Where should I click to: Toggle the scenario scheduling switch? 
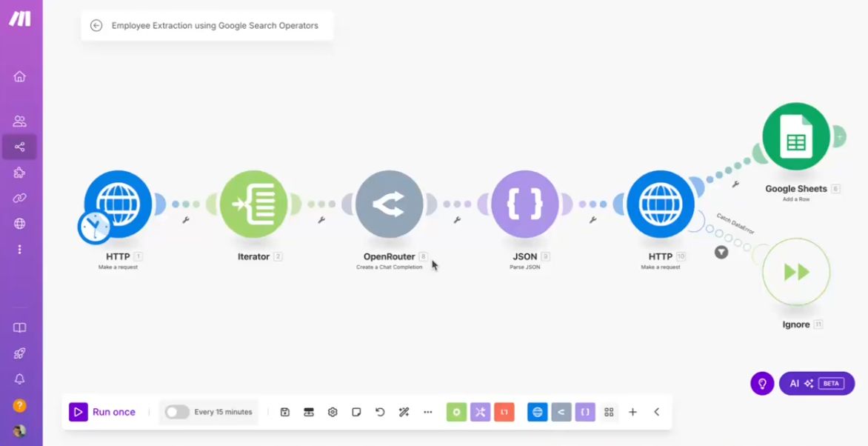point(177,412)
